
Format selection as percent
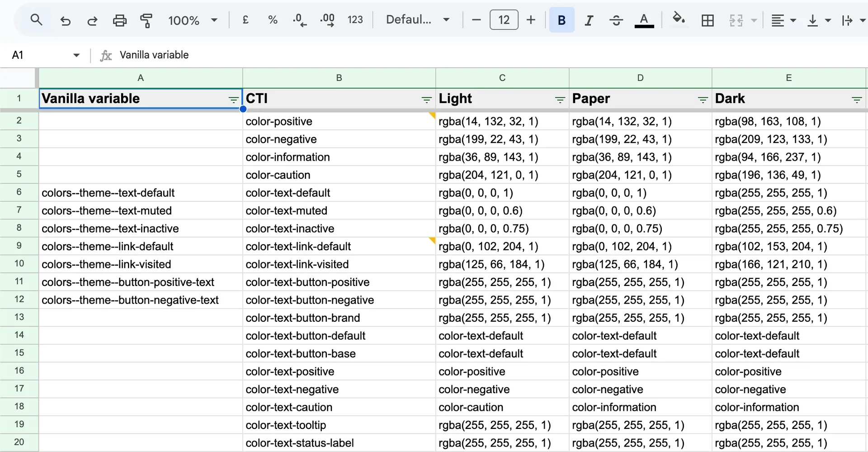[x=273, y=20]
